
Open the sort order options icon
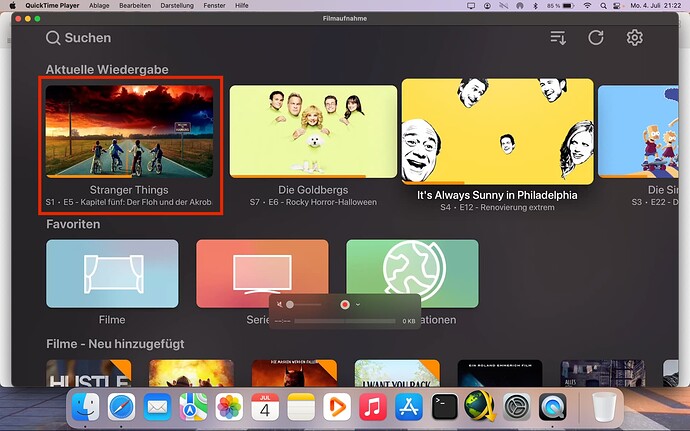click(558, 38)
